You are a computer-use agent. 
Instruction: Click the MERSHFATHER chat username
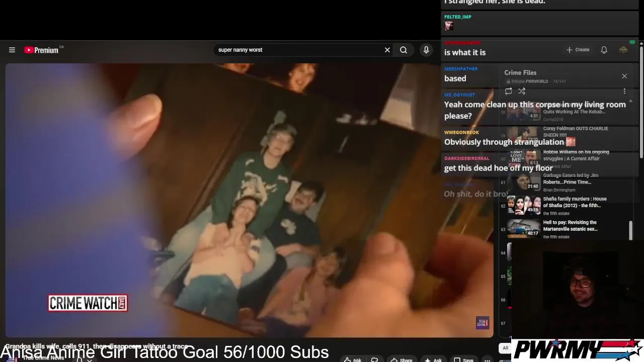point(461,68)
